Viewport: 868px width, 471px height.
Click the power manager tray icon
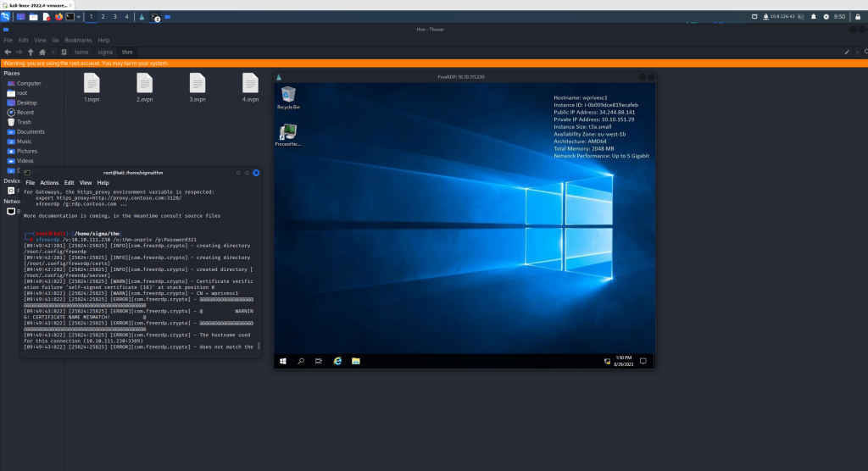(x=826, y=17)
